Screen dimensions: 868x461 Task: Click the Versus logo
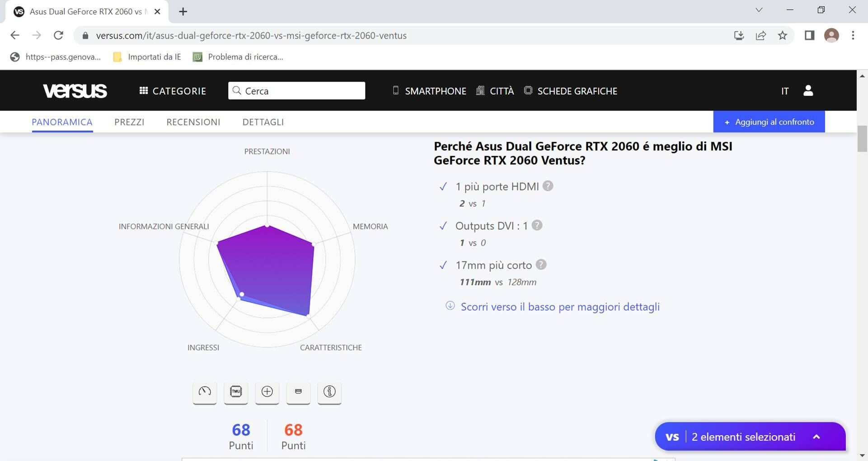click(75, 91)
